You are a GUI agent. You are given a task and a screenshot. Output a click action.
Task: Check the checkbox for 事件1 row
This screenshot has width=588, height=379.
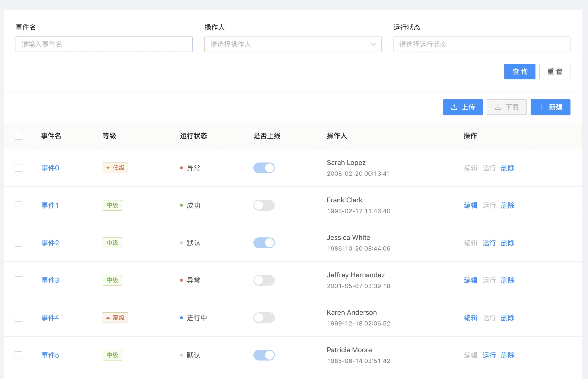[x=18, y=205]
